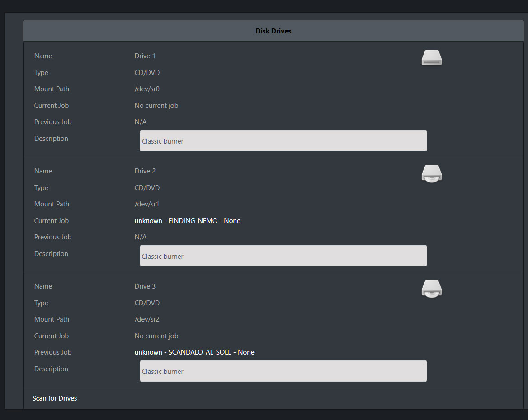Select the /dev/sr1 mount path text

tap(147, 204)
